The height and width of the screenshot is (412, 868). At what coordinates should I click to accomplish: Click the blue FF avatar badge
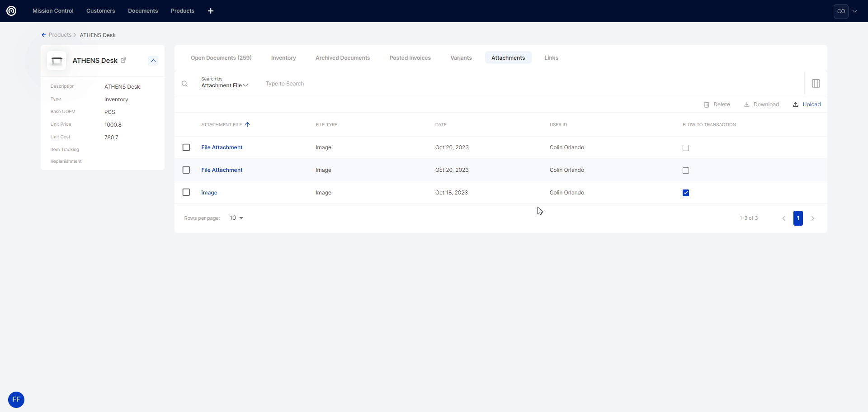click(16, 399)
